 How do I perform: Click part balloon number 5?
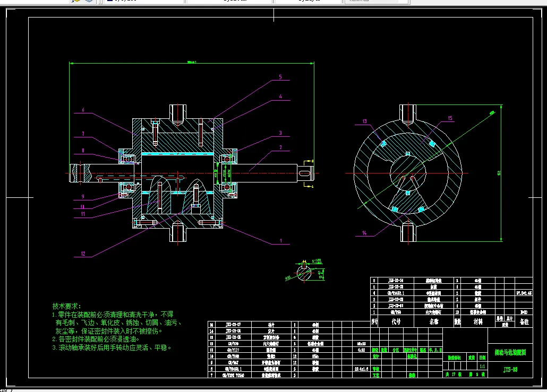[x=280, y=77]
